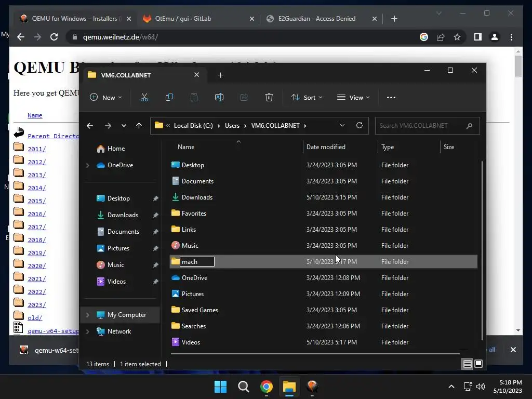Click the webpage vertical scrollbar thumb
This screenshot has width=532, height=399.
pyautogui.click(x=518, y=66)
